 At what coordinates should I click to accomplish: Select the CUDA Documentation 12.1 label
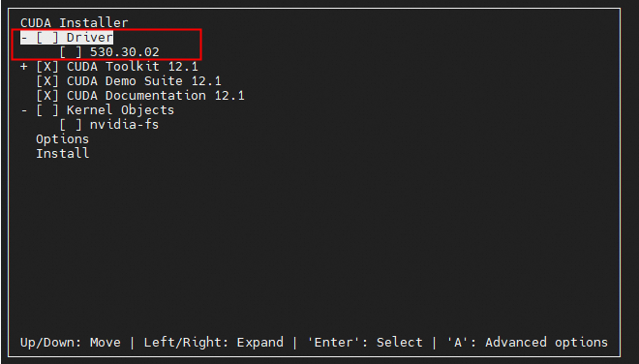(x=156, y=96)
